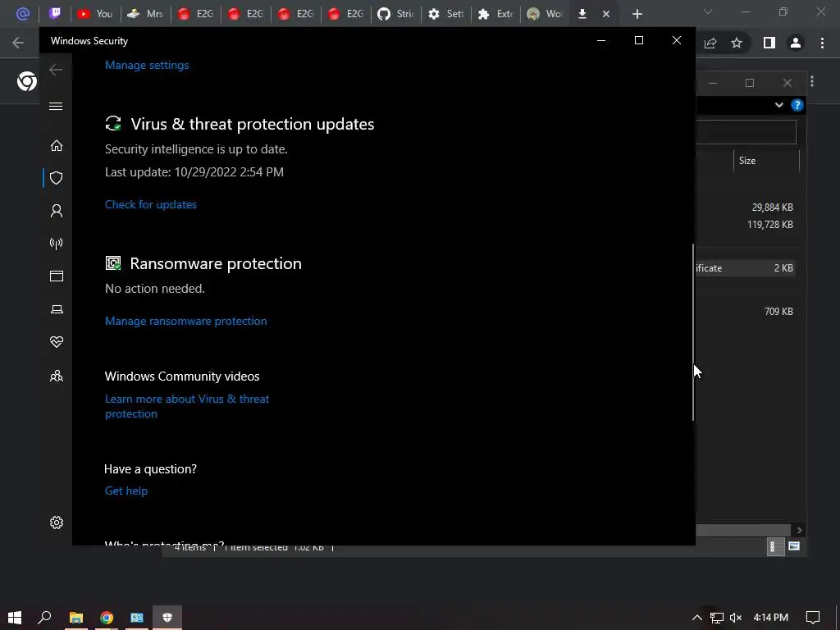840x630 pixels.
Task: Toggle the hamburger navigation menu
Action: 56,106
